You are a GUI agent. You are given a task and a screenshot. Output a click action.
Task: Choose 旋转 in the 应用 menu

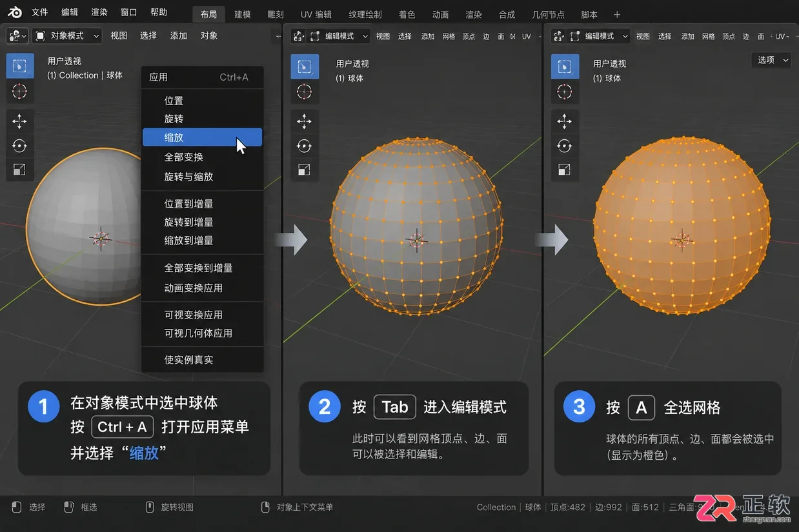[202, 119]
